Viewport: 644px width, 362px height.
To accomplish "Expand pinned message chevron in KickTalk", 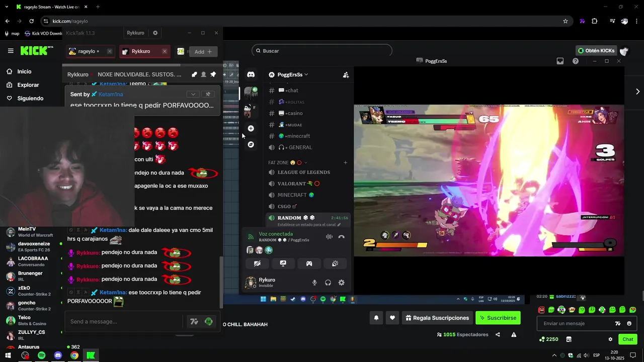I will coord(193,94).
